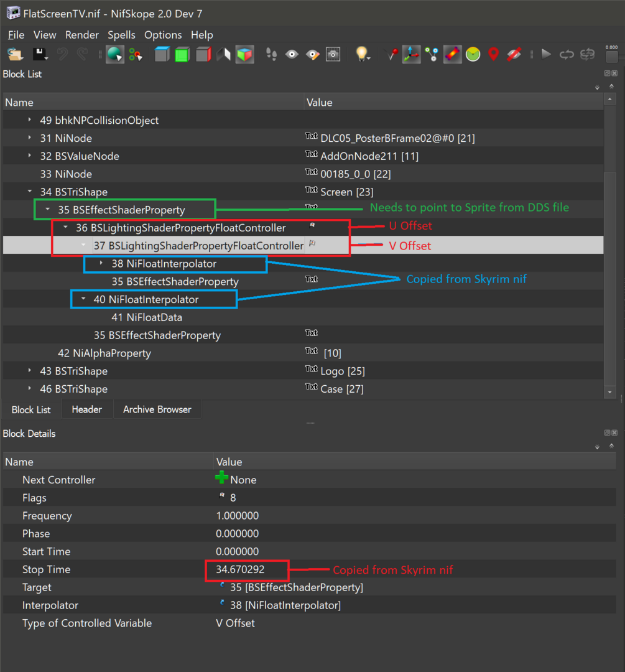Click the Block List Value column header

pyautogui.click(x=453, y=103)
